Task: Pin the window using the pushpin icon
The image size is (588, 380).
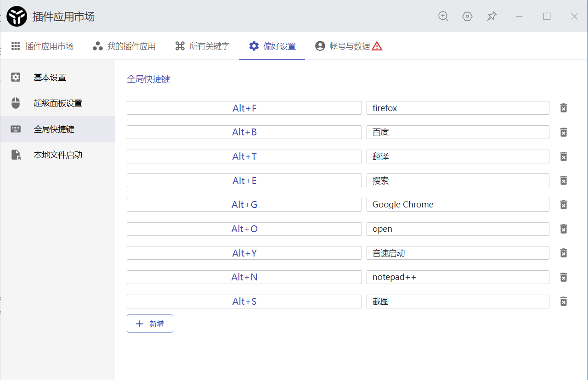Action: pos(492,16)
